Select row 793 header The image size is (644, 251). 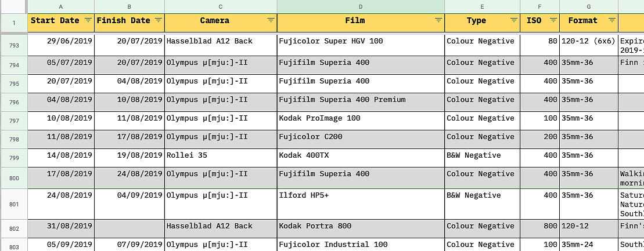pos(14,45)
